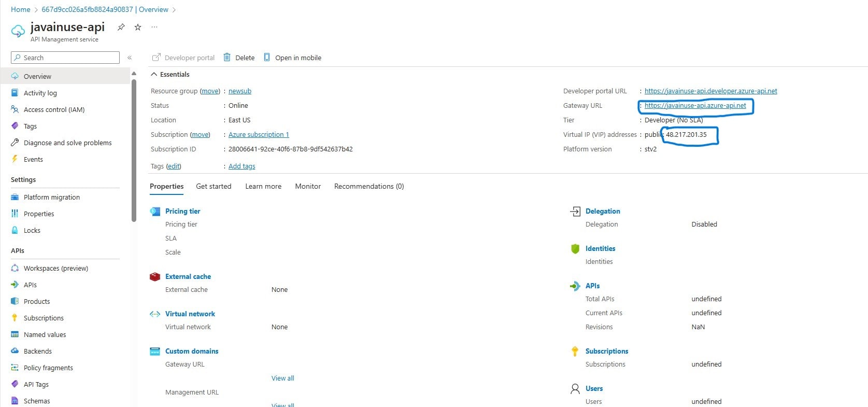Click the Workspaces (preview) icon
The width and height of the screenshot is (868, 407).
(15, 268)
